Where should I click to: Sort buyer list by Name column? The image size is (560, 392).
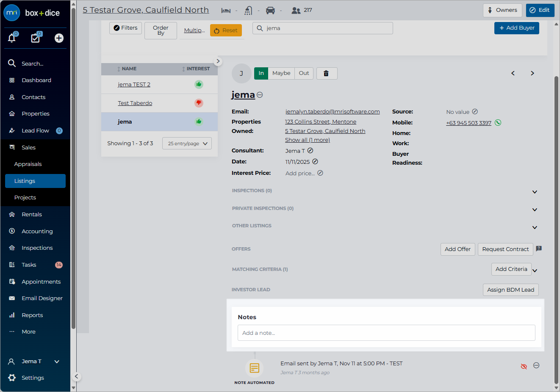point(127,69)
